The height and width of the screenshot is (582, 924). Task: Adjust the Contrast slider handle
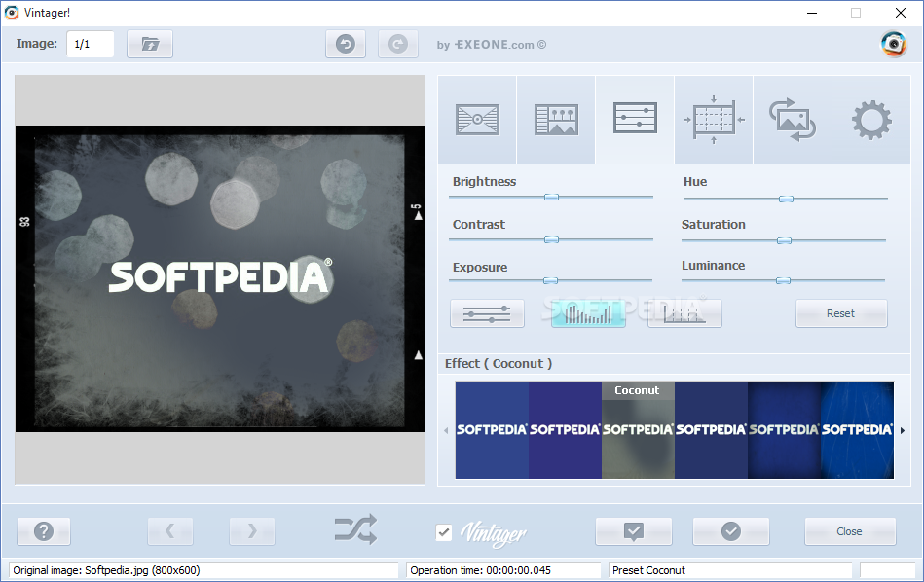click(551, 239)
